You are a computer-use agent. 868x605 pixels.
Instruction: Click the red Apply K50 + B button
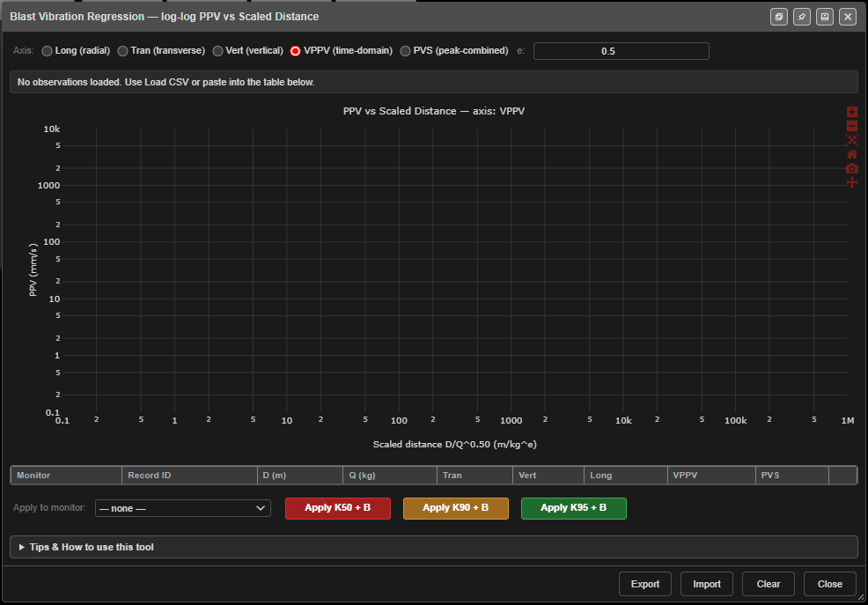(338, 508)
